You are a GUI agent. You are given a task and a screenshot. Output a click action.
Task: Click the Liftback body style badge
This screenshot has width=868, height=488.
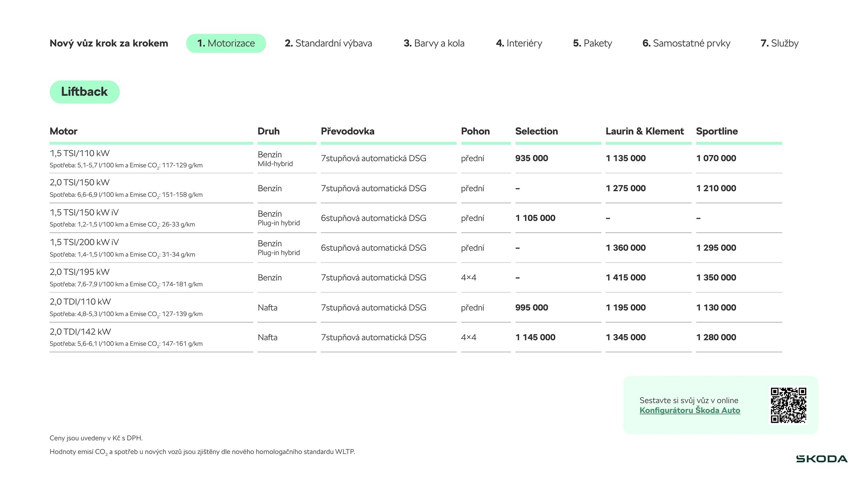[84, 91]
